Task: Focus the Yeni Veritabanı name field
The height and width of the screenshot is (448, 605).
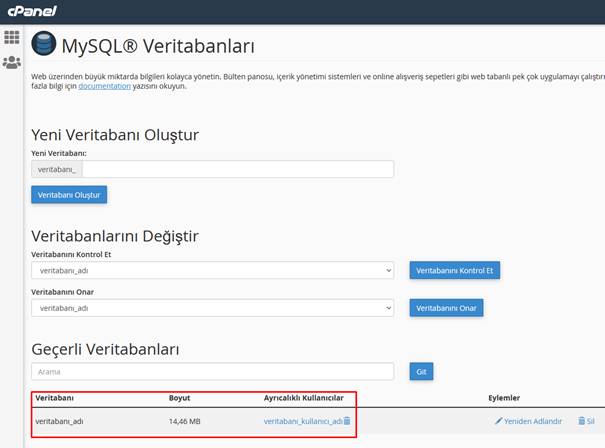Action: pyautogui.click(x=238, y=169)
